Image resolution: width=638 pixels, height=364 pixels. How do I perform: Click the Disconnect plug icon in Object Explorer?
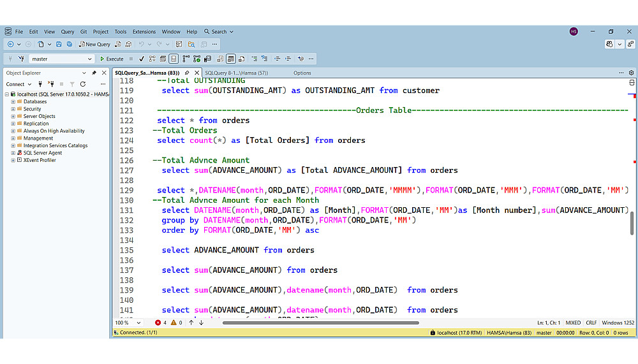point(51,84)
